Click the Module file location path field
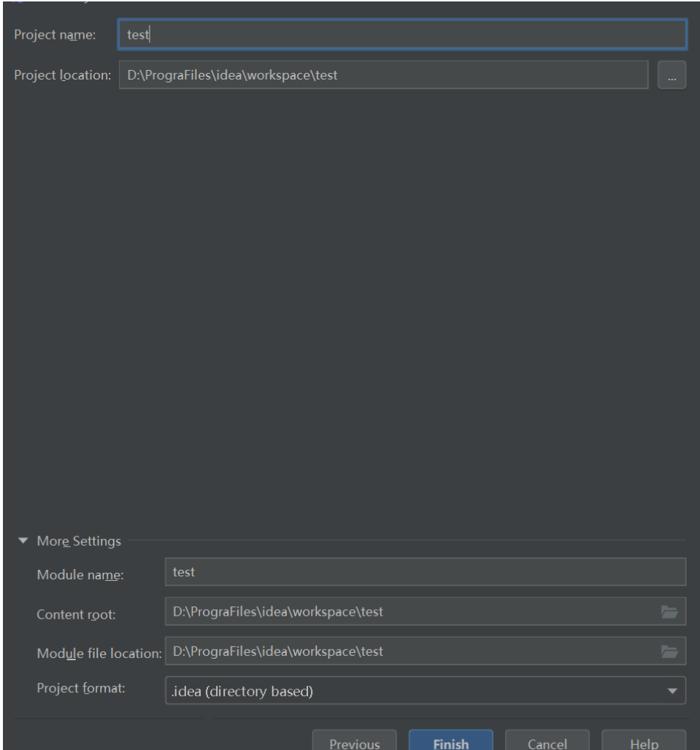Screen dimensions: 700x750 pos(409,651)
